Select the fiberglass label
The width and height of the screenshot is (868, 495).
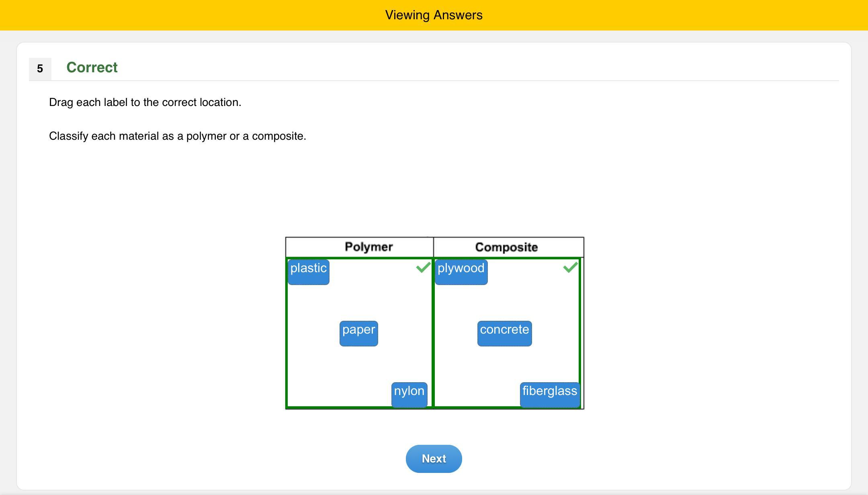point(550,395)
